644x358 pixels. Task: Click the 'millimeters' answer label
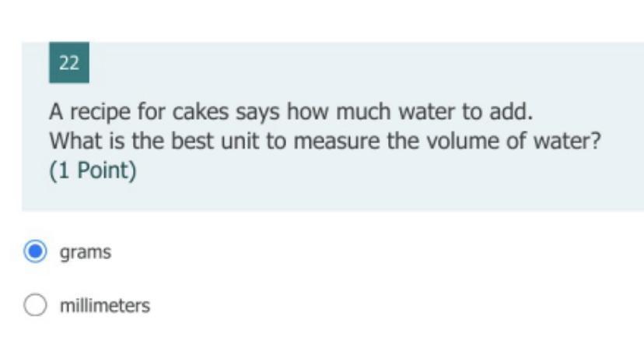[x=105, y=306]
